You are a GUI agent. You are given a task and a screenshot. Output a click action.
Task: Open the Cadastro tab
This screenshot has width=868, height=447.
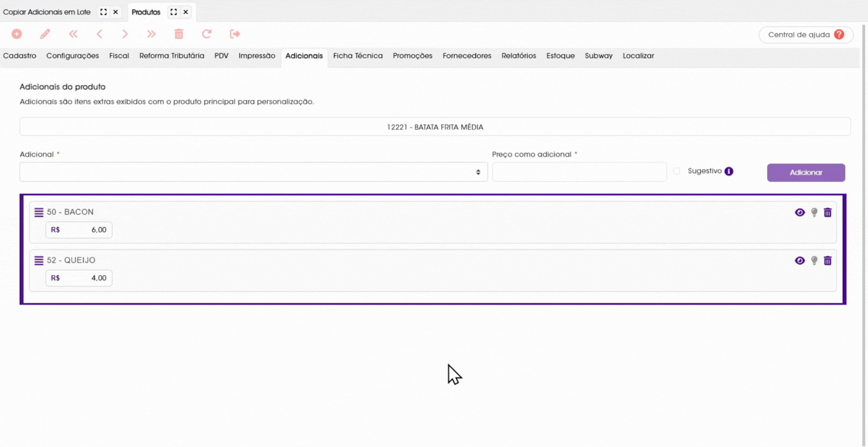pyautogui.click(x=20, y=56)
